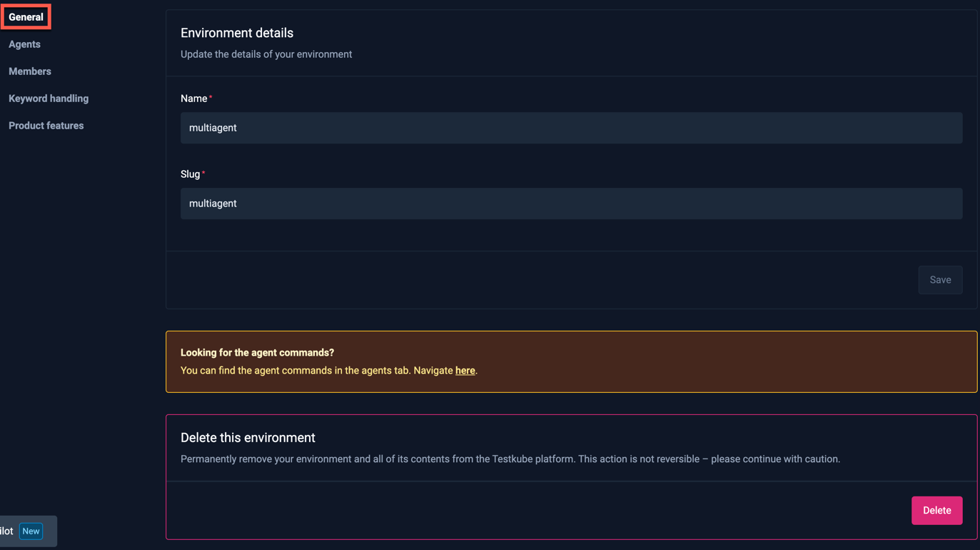The image size is (980, 550).
Task: Select the Slug input field
Action: (571, 203)
